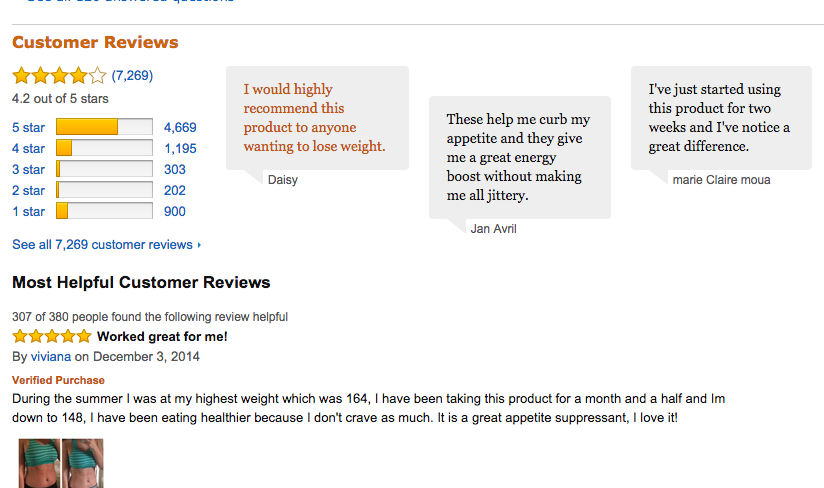Viewport: 824px width, 488px height.
Task: Open Jan Avril's review quote bubble
Action: 520,157
